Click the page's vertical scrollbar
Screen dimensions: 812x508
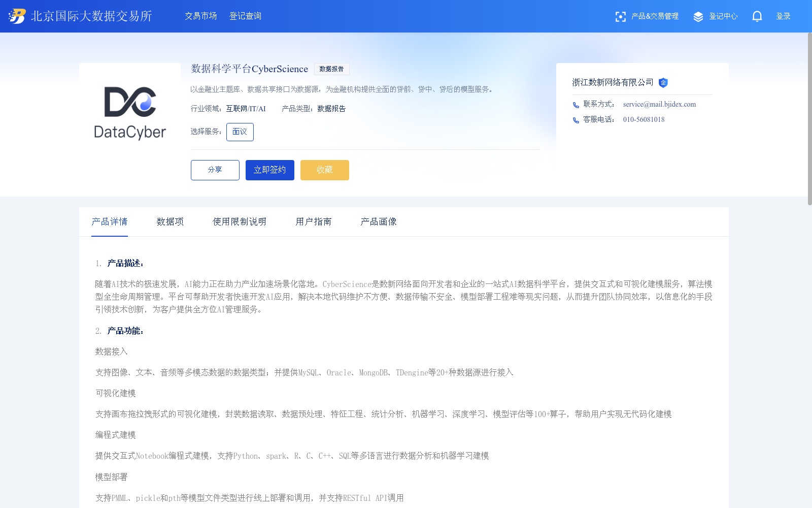(x=809, y=119)
